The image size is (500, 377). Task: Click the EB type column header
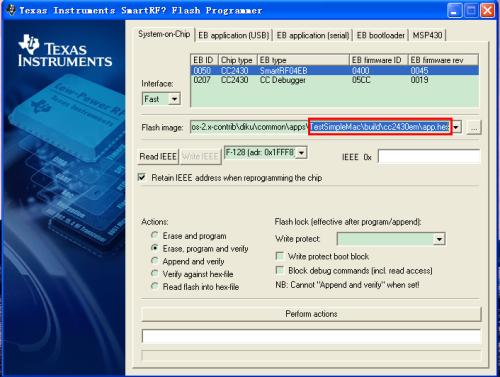303,60
